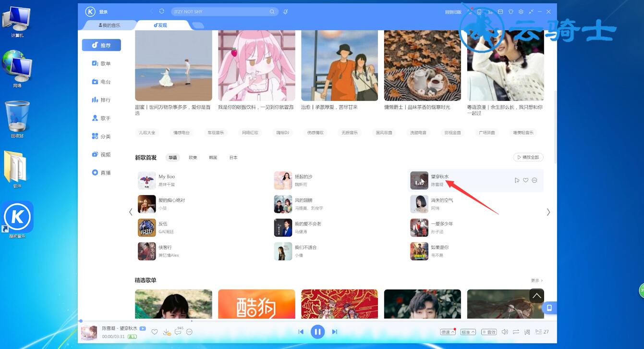Download the currently playing song
This screenshot has height=349, width=644.
click(167, 332)
